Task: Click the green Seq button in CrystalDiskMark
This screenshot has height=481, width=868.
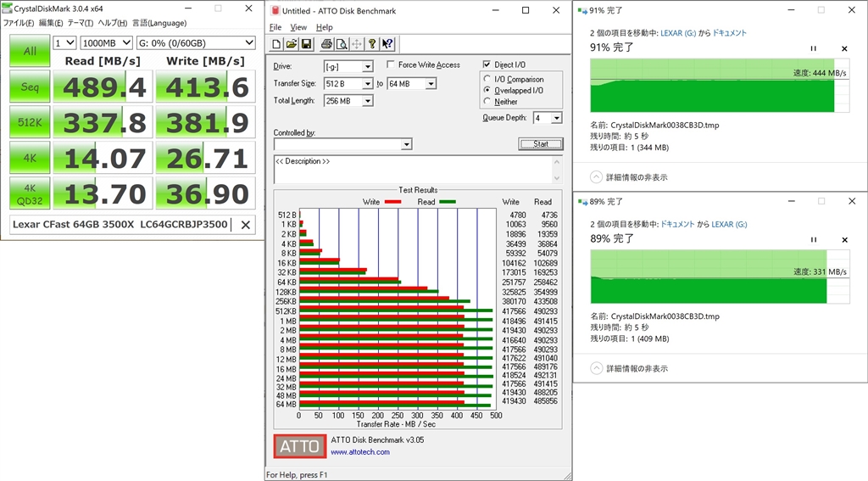Action: pyautogui.click(x=29, y=87)
